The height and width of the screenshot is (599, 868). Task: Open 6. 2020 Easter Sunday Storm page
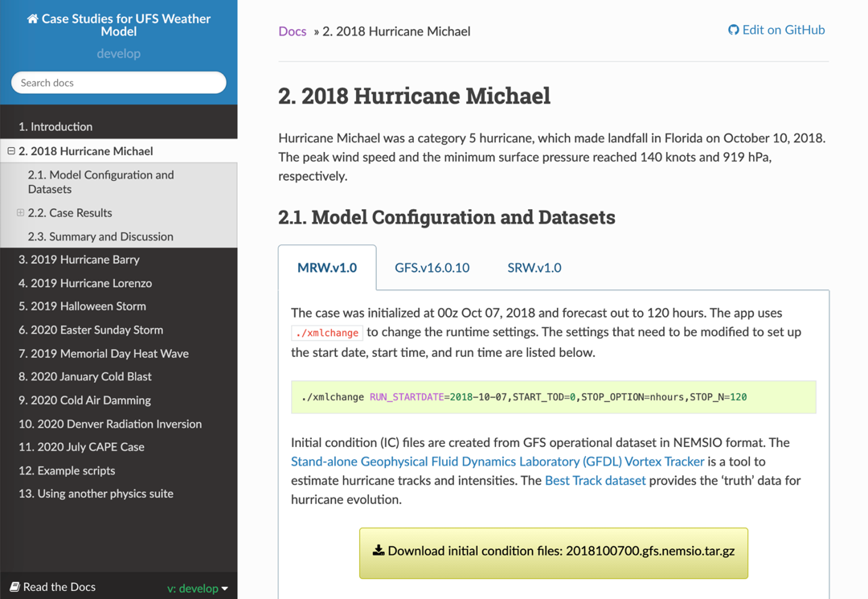(x=118, y=330)
